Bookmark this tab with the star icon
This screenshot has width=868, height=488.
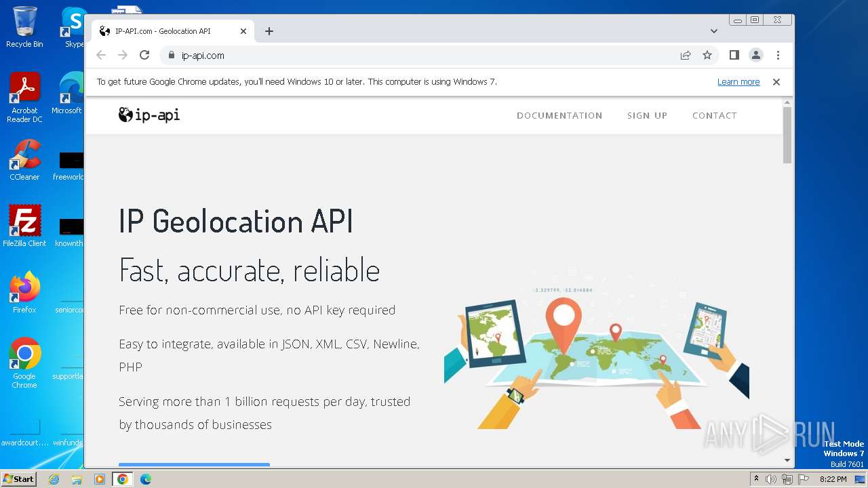pos(707,56)
